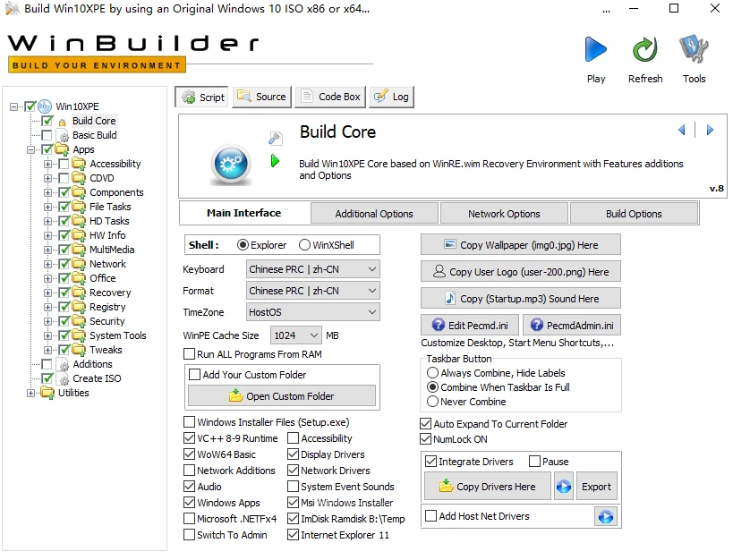733x560 pixels.
Task: Open the Build Options tab
Action: (634, 214)
